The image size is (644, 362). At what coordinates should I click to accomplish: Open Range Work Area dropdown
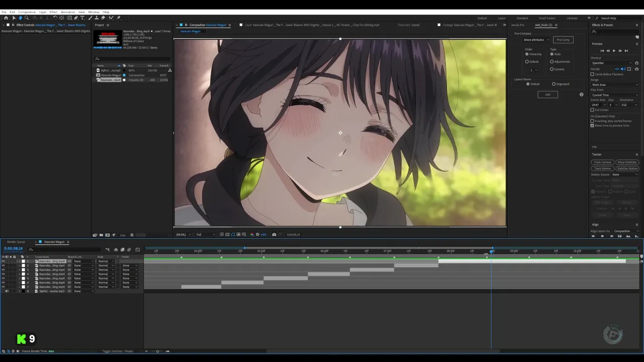pos(614,84)
